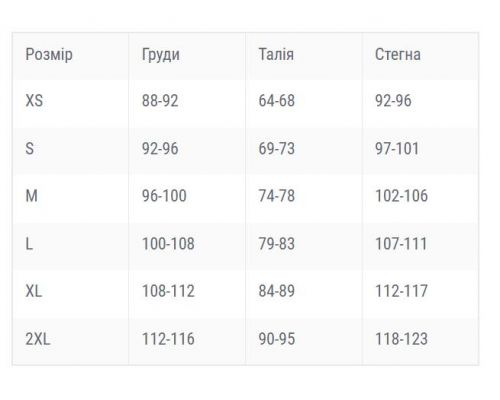
Task: Click the XS size cell
Action: (x=34, y=101)
